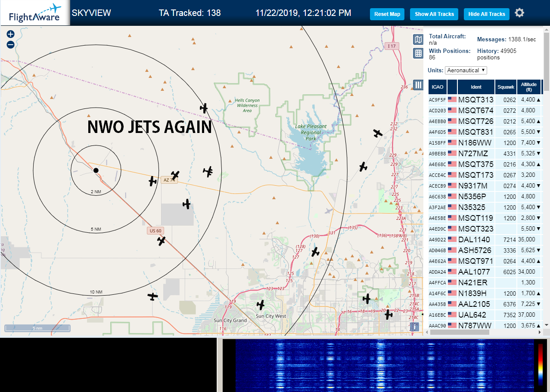Click ICAO code A4E5BE
The image size is (550, 392).
pyautogui.click(x=437, y=218)
